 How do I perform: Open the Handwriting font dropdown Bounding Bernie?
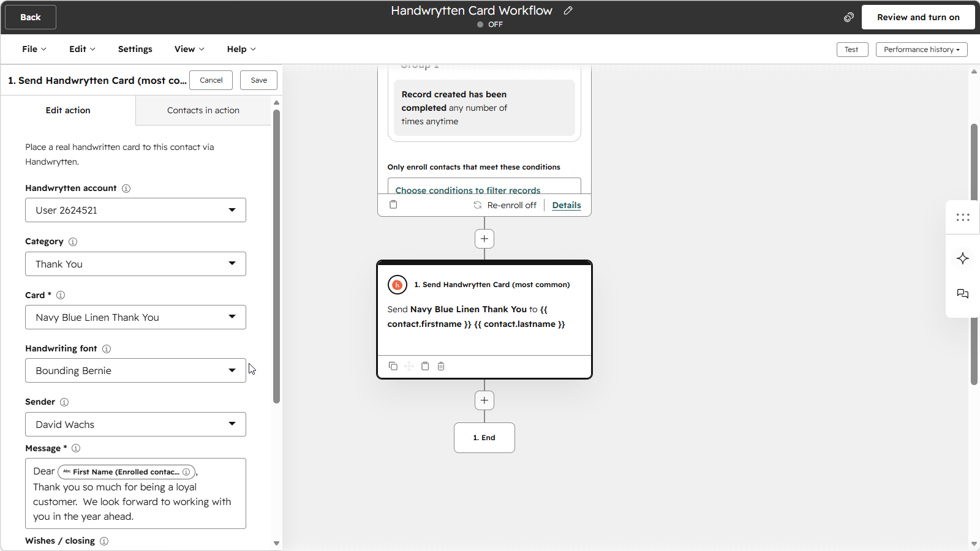[x=135, y=370]
